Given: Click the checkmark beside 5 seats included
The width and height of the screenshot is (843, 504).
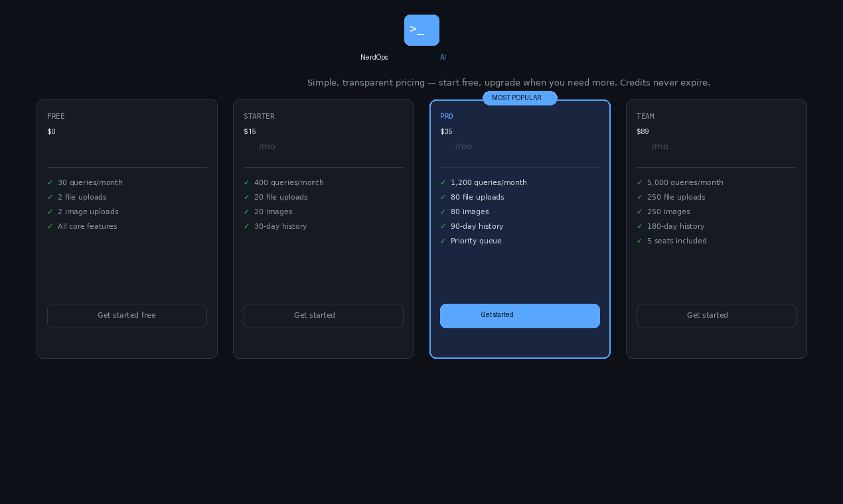Looking at the screenshot, I should click(639, 241).
